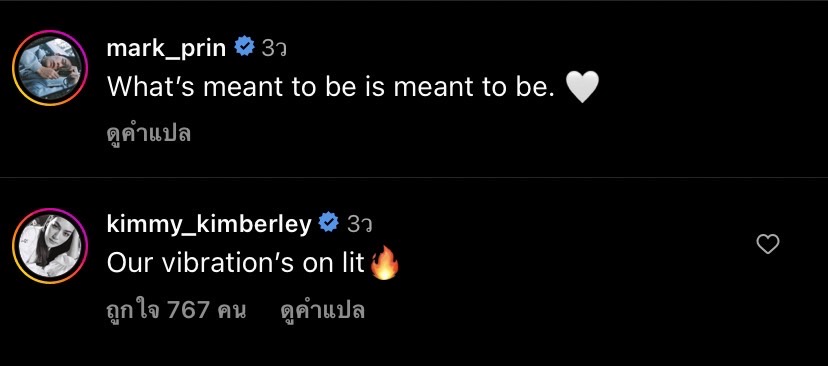
Task: Like kimmy_kimberley's comment with the heart icon
Action: (768, 244)
